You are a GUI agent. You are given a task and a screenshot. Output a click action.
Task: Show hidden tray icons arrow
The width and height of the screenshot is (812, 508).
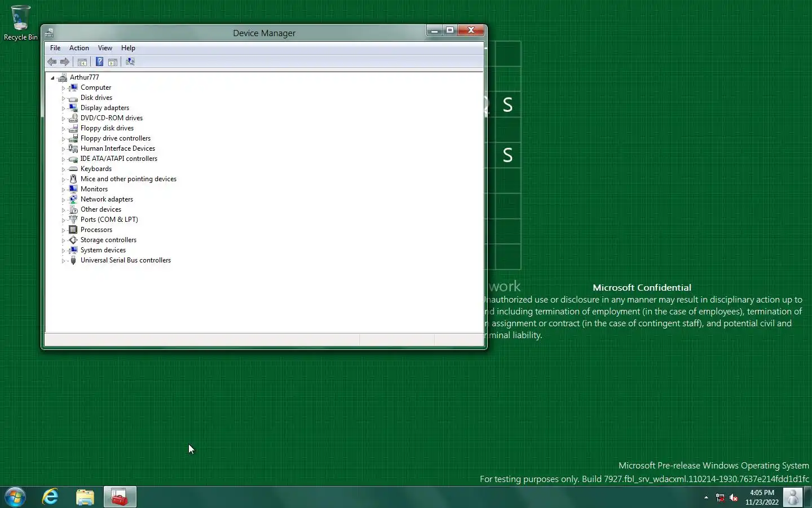[x=706, y=497]
